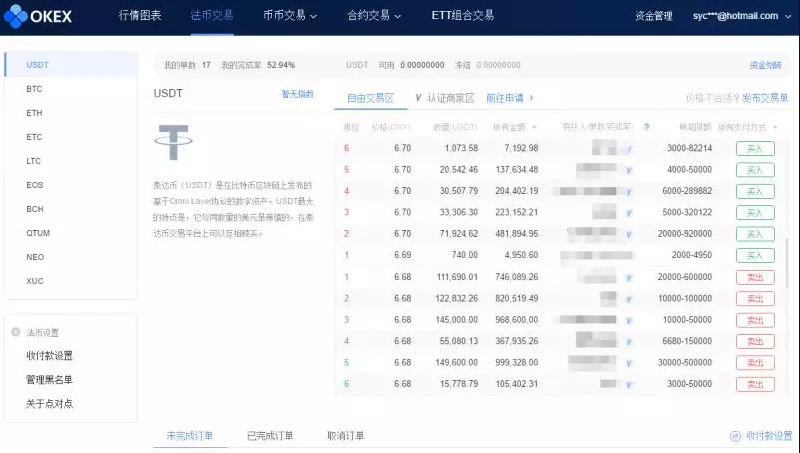Open ETT组合交易 page
This screenshot has width=800, height=453.
coord(462,15)
